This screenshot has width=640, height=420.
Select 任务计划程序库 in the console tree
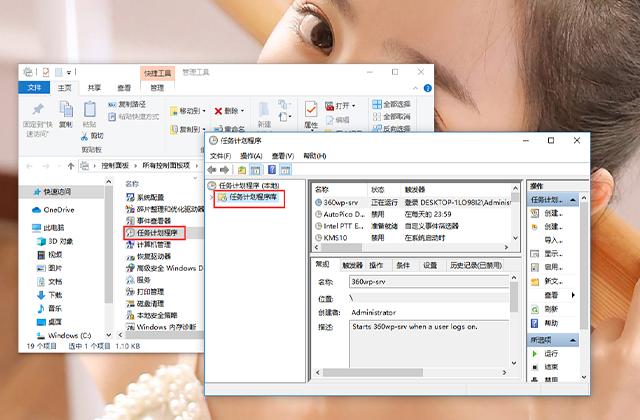pyautogui.click(x=253, y=197)
